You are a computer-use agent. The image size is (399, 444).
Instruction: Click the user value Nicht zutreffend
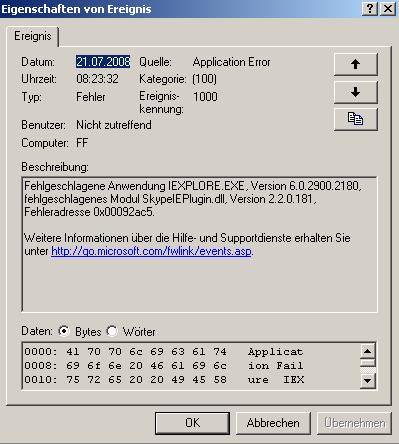tap(114, 125)
